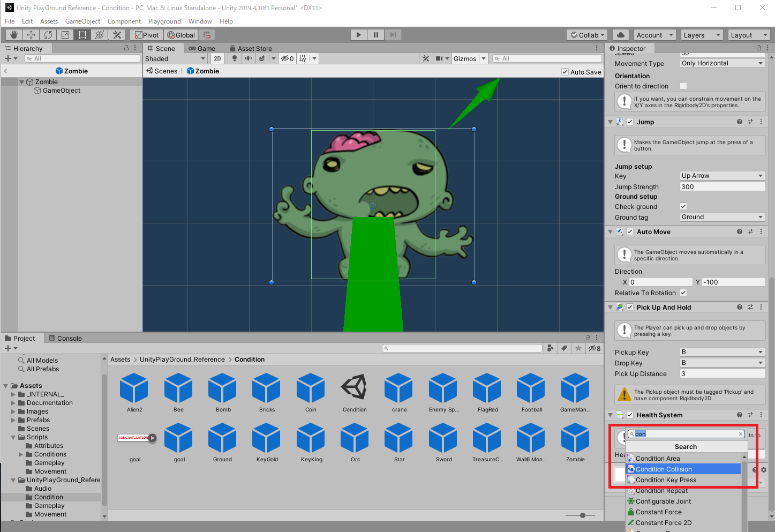This screenshot has height=532, width=775.
Task: Open Movement Type dropdown
Action: 722,63
